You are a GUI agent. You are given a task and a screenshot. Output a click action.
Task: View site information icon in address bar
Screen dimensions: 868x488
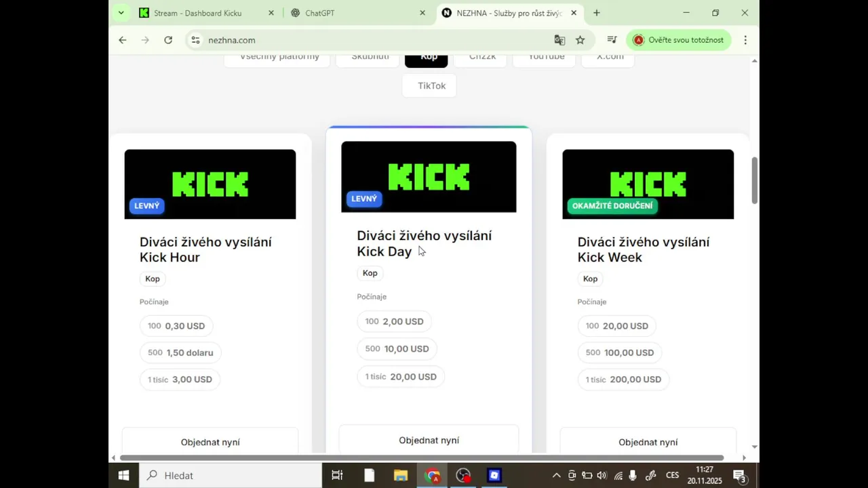195,40
